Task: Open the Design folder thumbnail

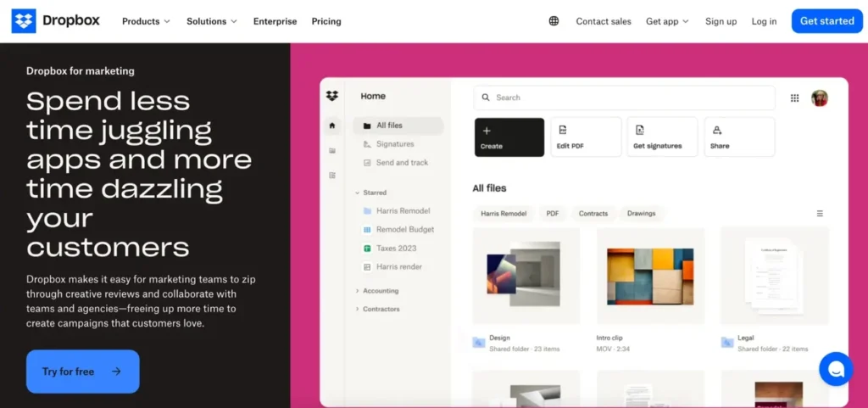Action: click(526, 275)
